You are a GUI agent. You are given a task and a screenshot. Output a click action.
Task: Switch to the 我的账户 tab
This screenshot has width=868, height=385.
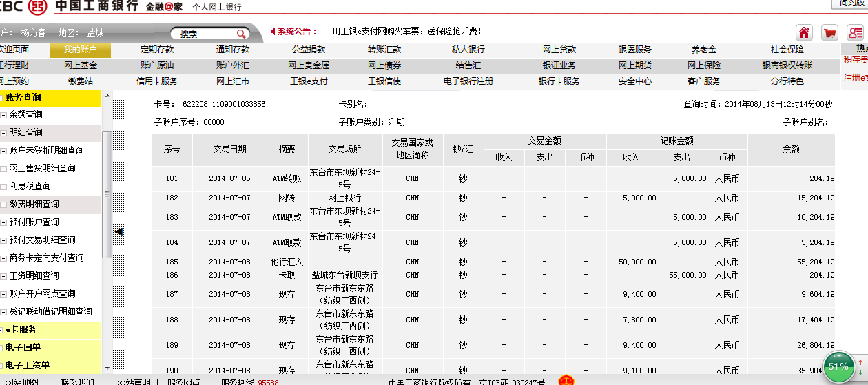click(x=80, y=50)
